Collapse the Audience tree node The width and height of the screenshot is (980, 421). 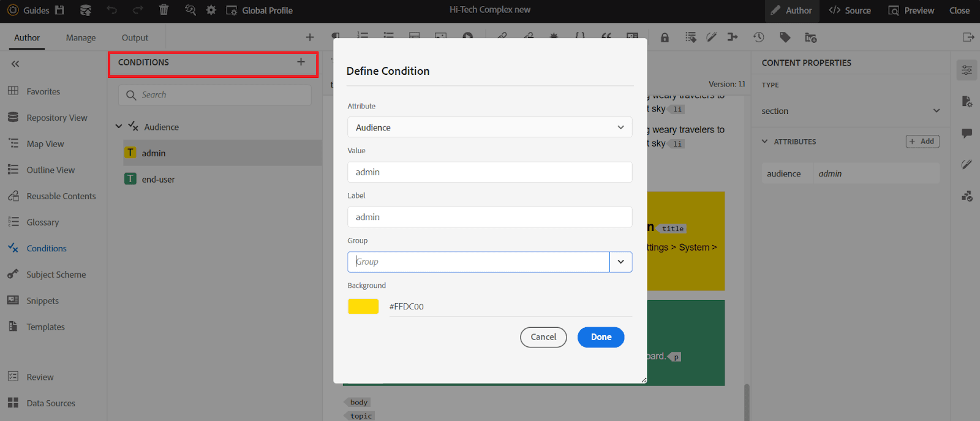point(119,127)
